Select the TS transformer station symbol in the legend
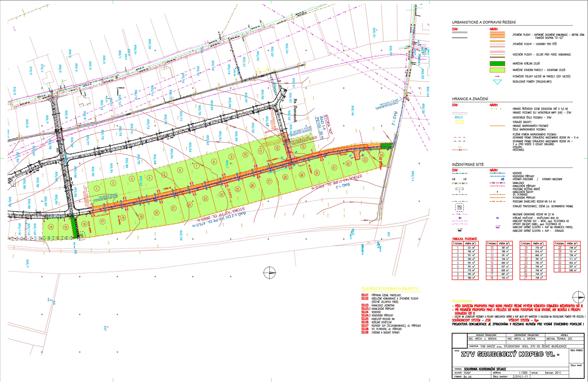The image size is (588, 382). (x=460, y=207)
